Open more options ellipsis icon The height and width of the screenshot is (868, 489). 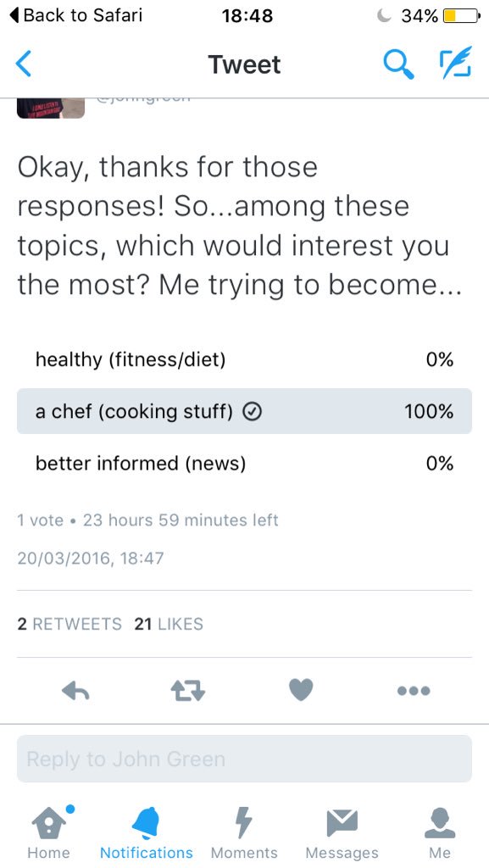[x=414, y=690]
